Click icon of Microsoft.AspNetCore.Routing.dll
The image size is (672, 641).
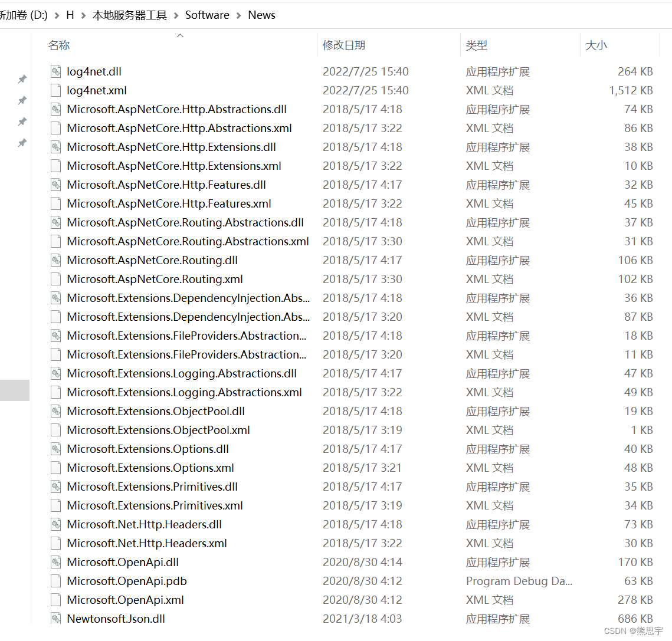click(x=55, y=260)
